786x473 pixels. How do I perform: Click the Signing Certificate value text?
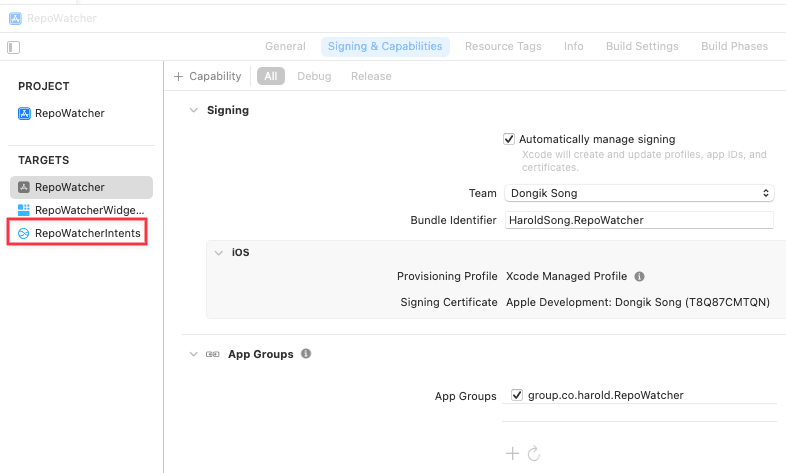point(638,303)
